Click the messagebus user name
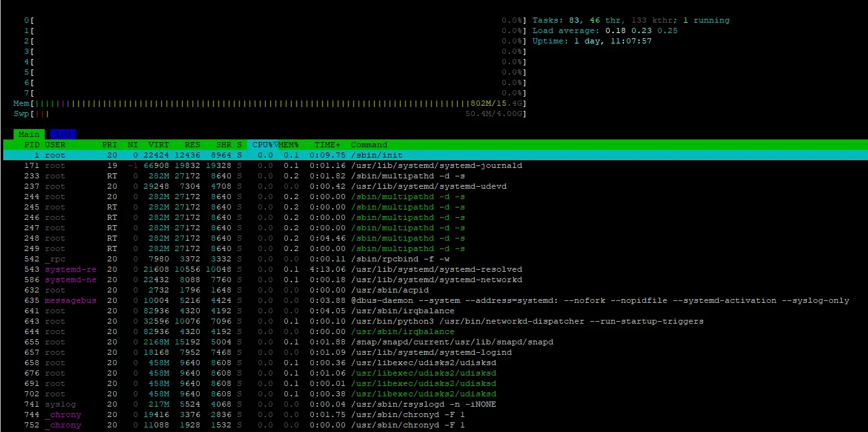Viewport: 868px width, 432px height. coord(70,300)
